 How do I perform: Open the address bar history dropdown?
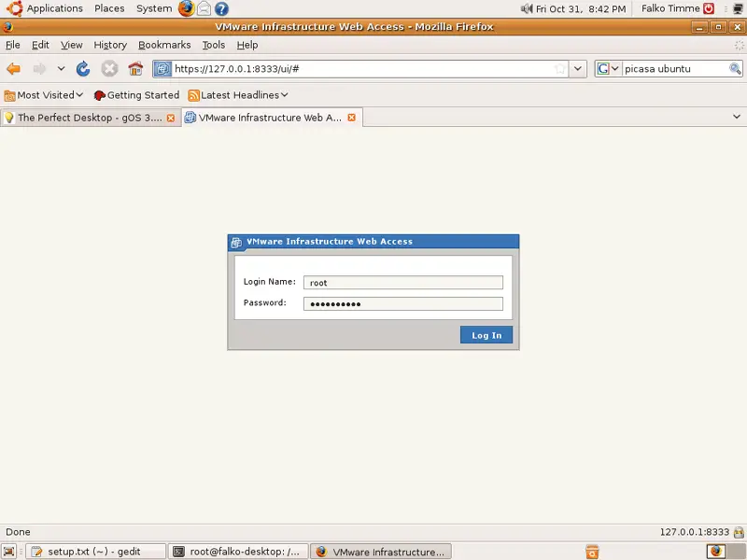[x=577, y=68]
